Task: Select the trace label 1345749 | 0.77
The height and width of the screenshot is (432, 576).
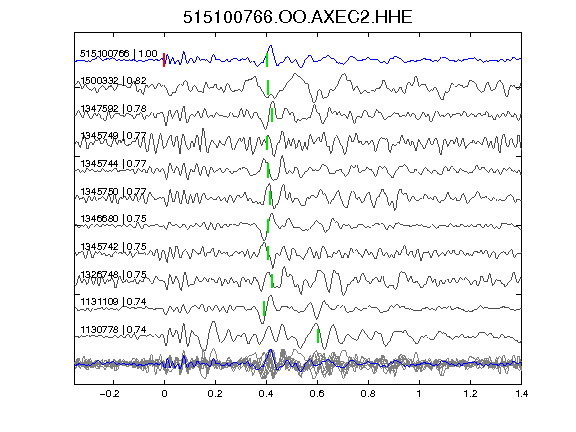Action: click(113, 136)
